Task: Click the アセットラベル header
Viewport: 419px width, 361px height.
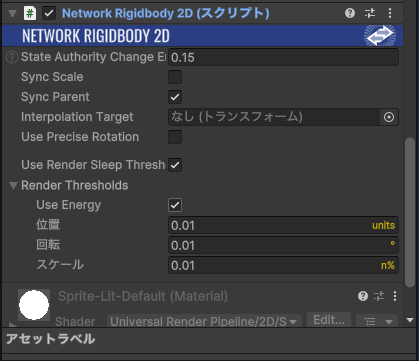Action: [x=50, y=339]
